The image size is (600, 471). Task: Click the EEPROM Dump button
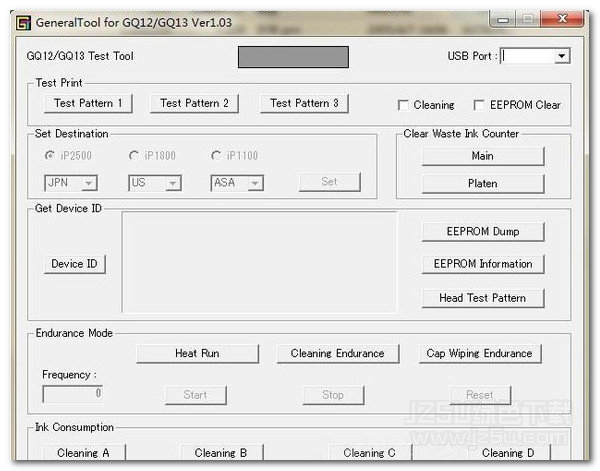483,231
